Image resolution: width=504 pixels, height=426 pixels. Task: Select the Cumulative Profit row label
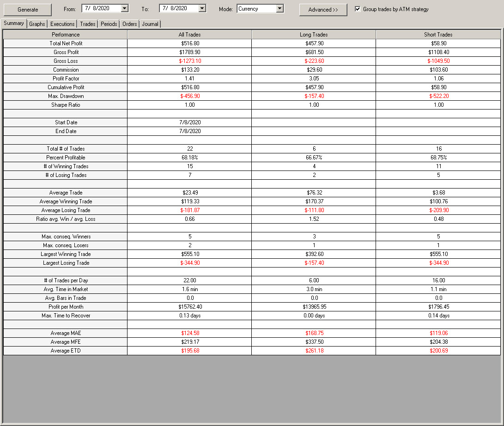tap(66, 87)
